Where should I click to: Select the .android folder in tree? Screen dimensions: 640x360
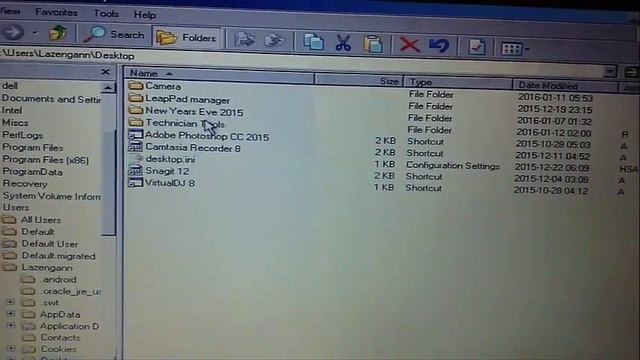tap(59, 280)
